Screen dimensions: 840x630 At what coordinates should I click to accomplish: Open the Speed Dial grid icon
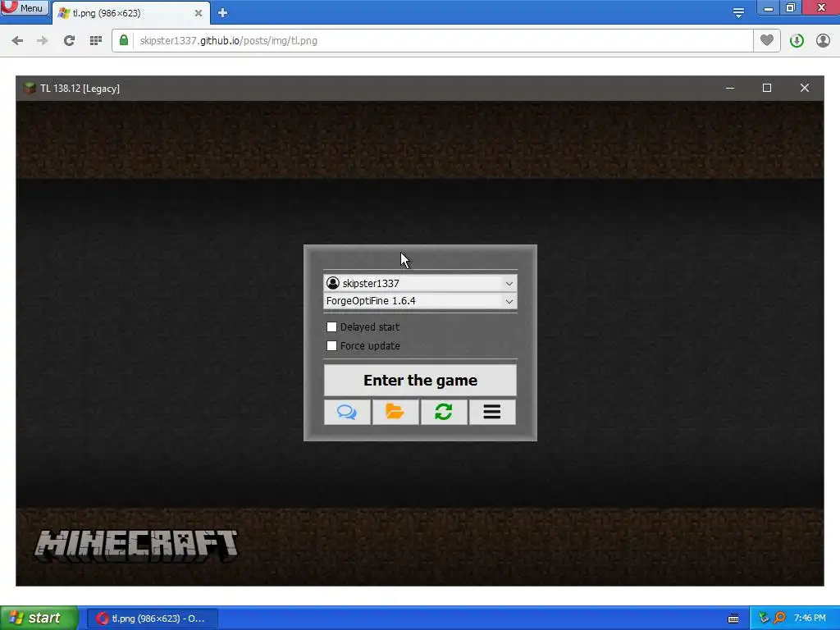click(96, 41)
